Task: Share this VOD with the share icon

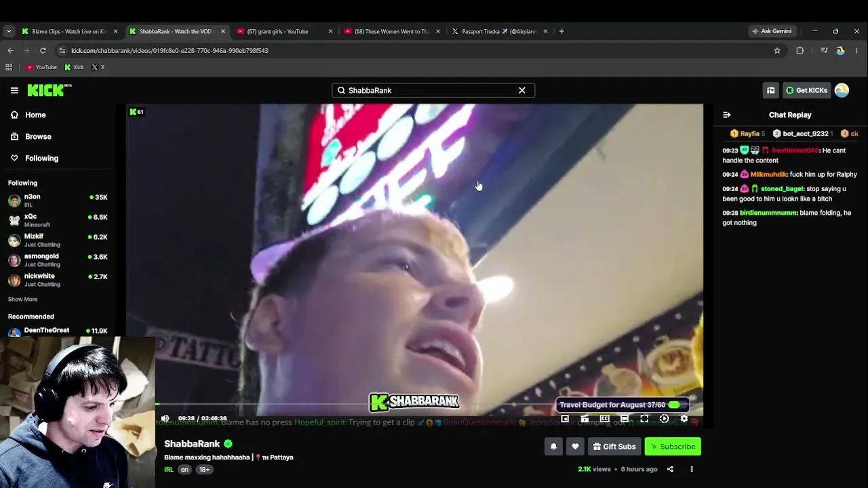Action: click(x=670, y=469)
